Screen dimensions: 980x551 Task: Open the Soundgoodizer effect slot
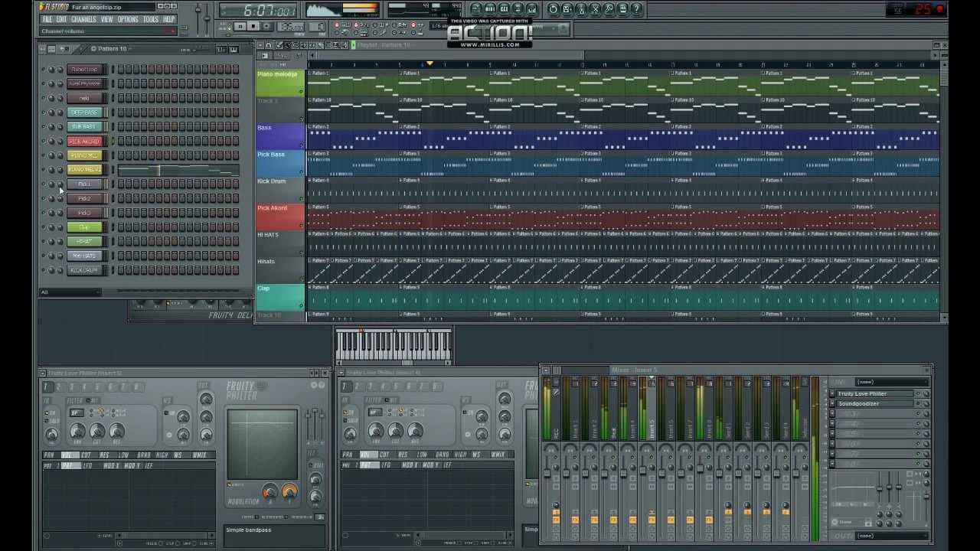875,403
